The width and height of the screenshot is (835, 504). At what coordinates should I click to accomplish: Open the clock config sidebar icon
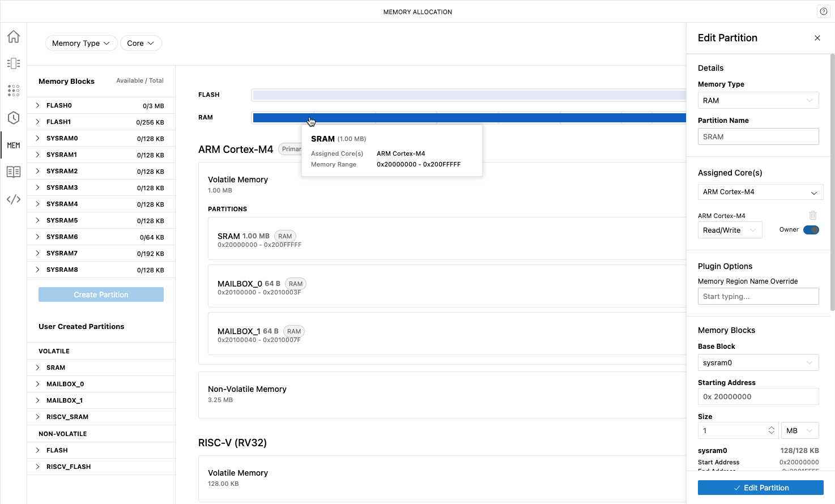[x=14, y=118]
